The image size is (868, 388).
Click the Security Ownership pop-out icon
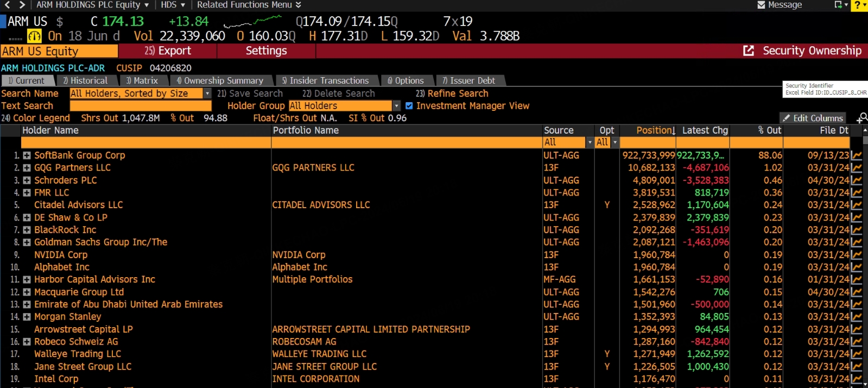point(749,51)
